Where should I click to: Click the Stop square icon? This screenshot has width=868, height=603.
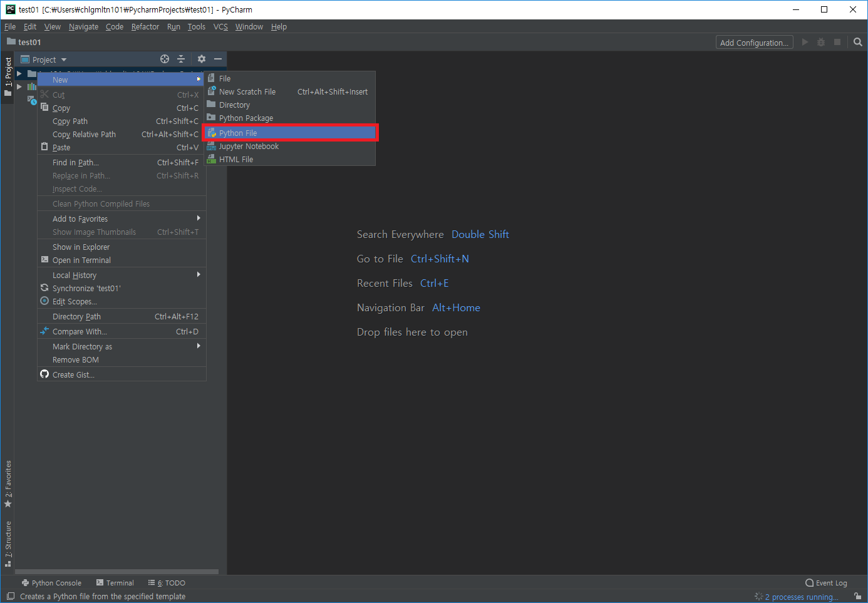pos(837,42)
